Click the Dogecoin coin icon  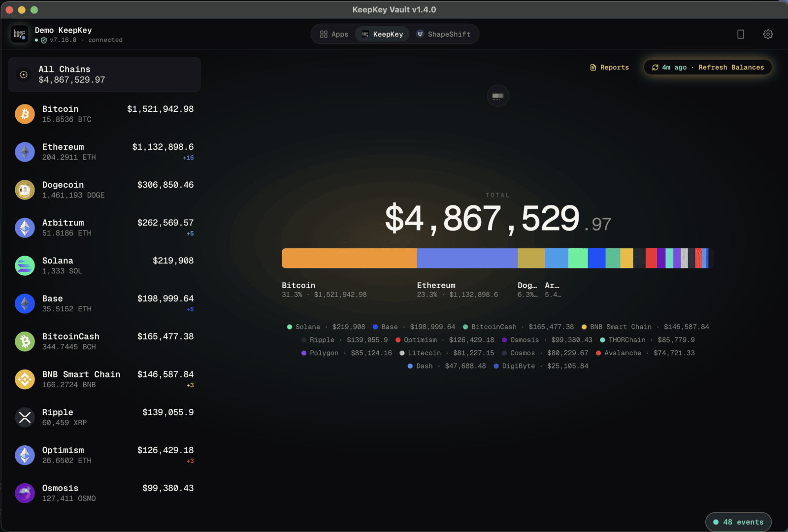point(25,190)
